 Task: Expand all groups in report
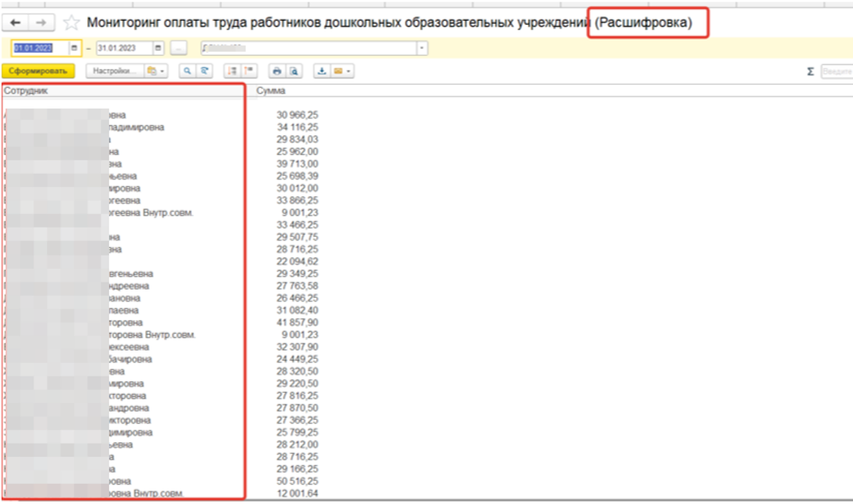(x=231, y=71)
